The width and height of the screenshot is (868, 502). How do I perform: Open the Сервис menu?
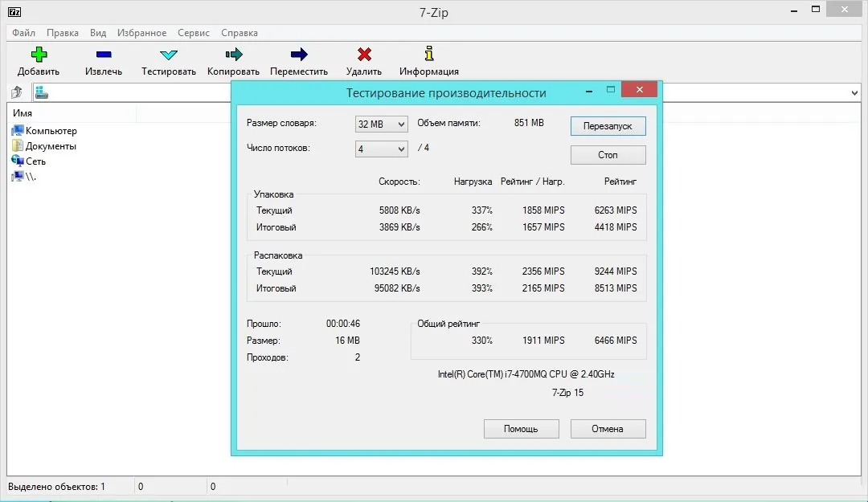tap(194, 33)
